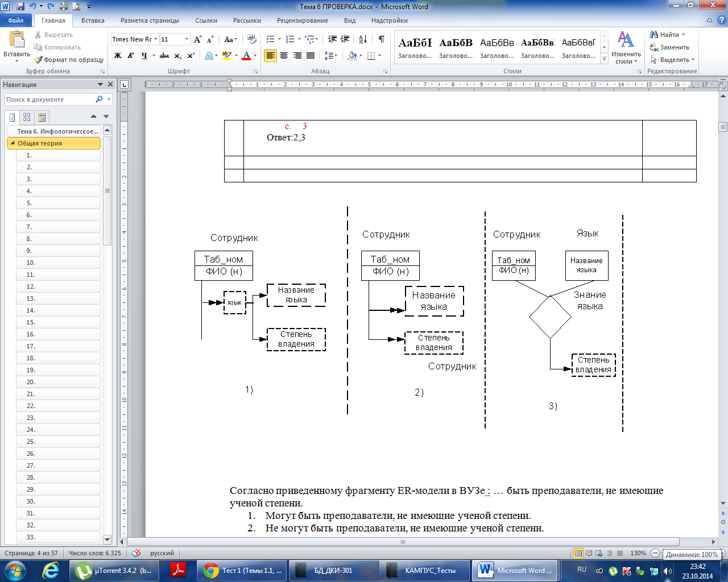Viewport: 728px width, 582px height.
Task: Switch to the Рецензирование tab
Action: coord(303,20)
